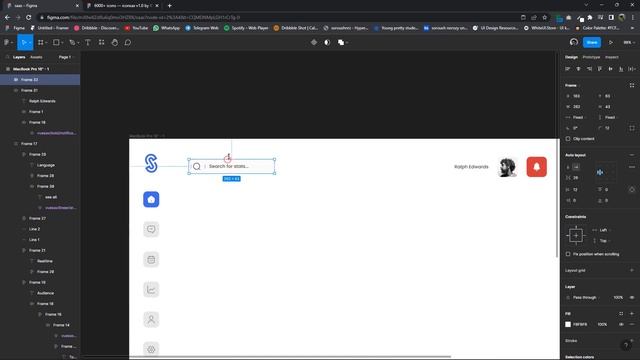The width and height of the screenshot is (640, 360).
Task: Click the Help question mark button
Action: [626, 346]
